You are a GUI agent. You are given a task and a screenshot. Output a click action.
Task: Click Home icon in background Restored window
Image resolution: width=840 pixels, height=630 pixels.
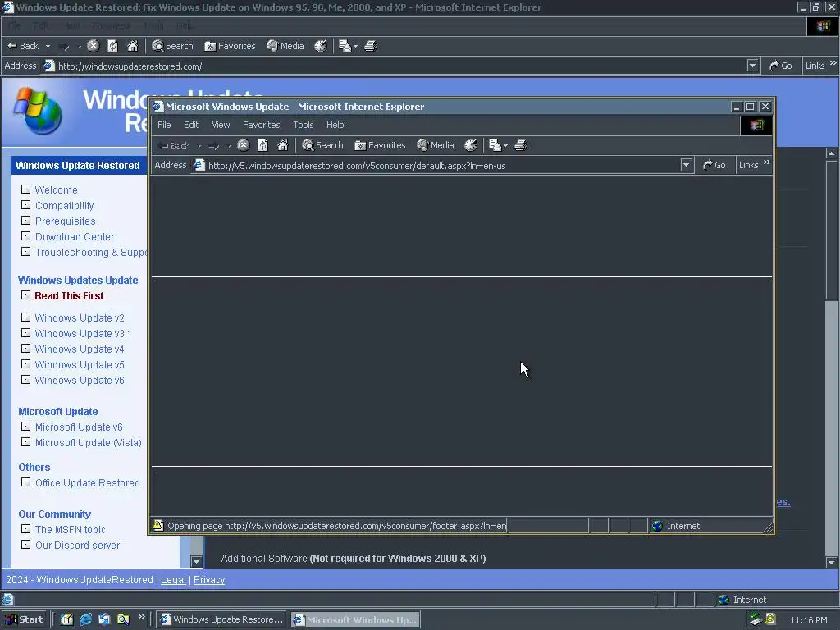tap(133, 46)
